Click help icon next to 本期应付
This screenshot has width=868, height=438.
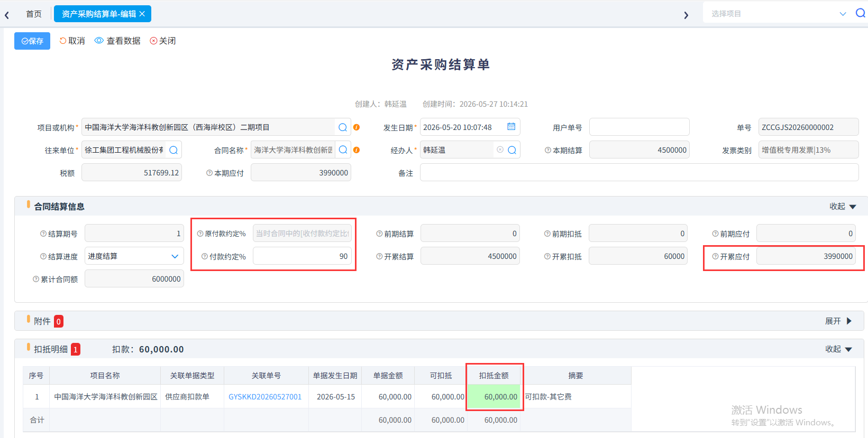click(209, 173)
